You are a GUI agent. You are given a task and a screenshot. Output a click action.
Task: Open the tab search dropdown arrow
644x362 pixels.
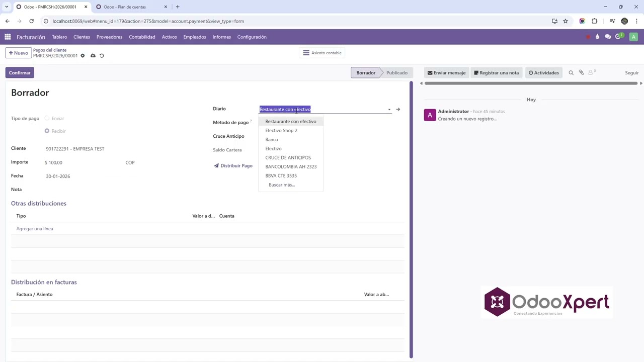tap(7, 7)
